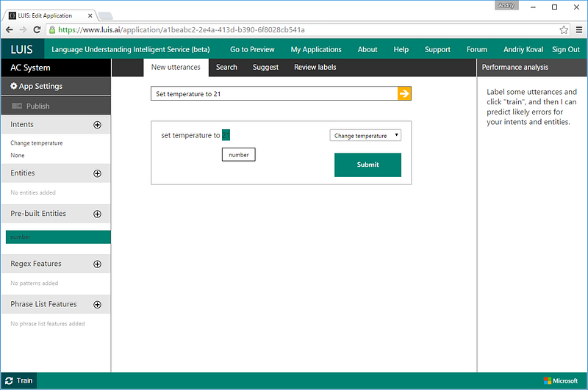Open a new browser tab
Screen dimensions: 588x390
(x=105, y=15)
